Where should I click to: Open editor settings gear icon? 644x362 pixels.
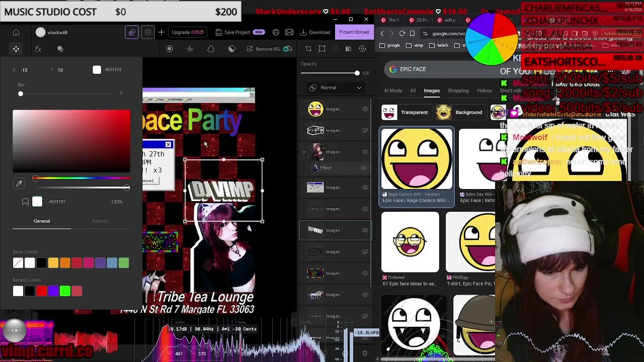click(148, 32)
